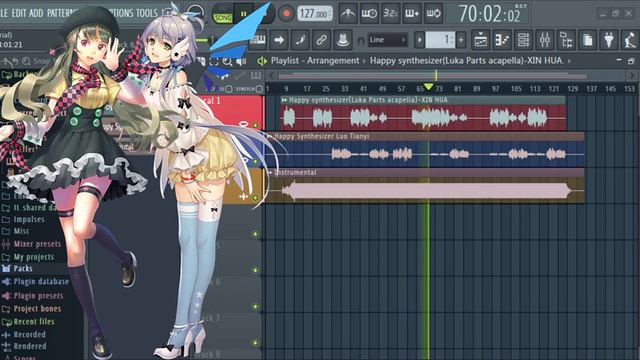The height and width of the screenshot is (360, 640).
Task: Click the stamp tool icon
Action: point(343,40)
